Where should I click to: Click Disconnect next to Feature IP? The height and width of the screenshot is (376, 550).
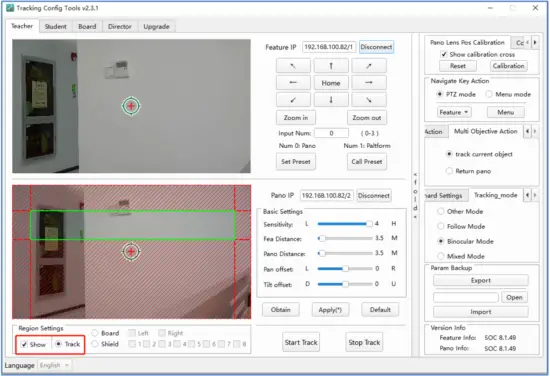click(376, 47)
